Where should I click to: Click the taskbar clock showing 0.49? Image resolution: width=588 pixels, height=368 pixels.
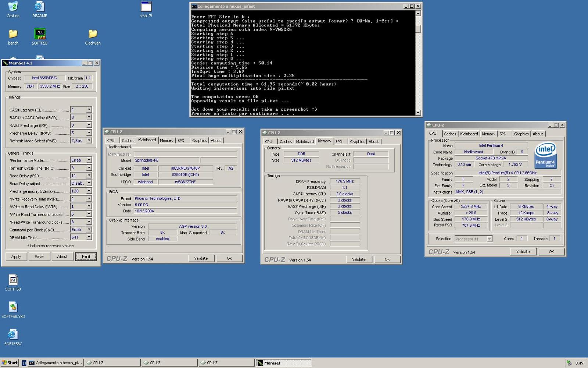[579, 363]
